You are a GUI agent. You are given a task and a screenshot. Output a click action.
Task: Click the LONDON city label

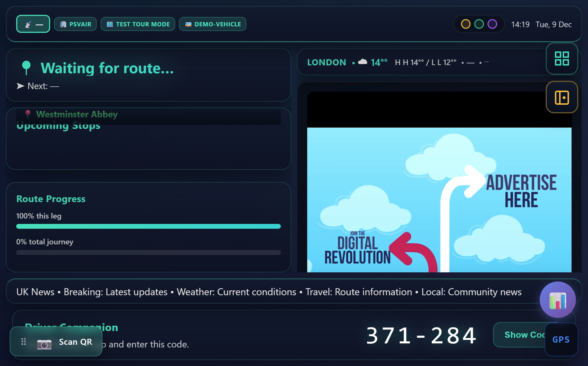point(327,62)
